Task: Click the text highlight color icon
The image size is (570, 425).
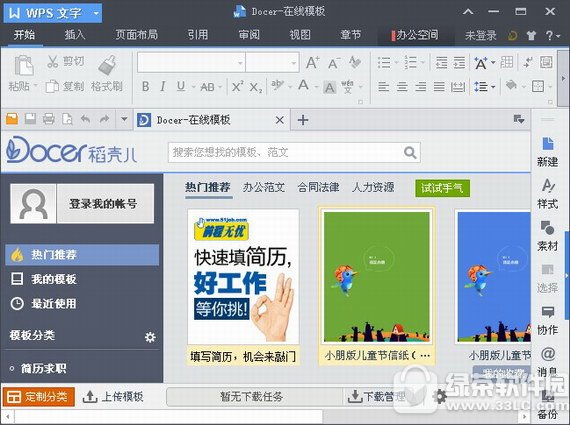Action: pyautogui.click(x=277, y=86)
